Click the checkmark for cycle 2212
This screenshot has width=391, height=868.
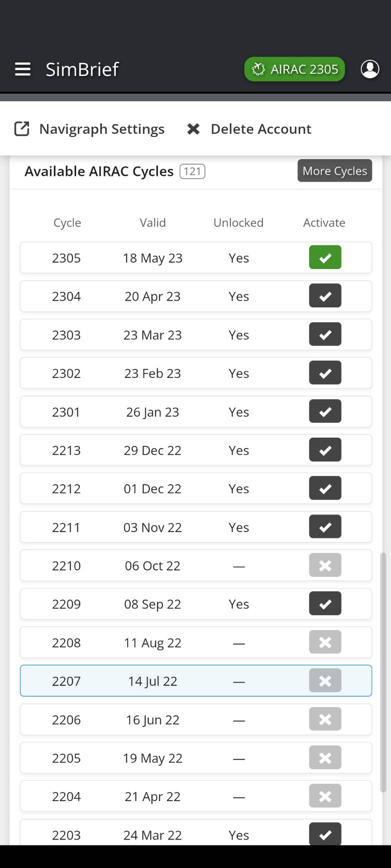click(325, 488)
